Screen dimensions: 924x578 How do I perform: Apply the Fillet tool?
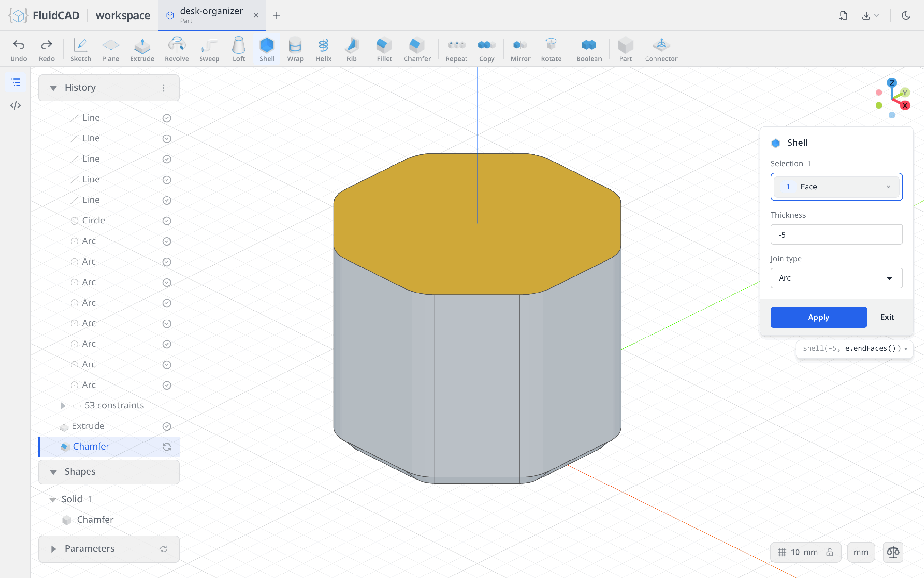pos(384,49)
